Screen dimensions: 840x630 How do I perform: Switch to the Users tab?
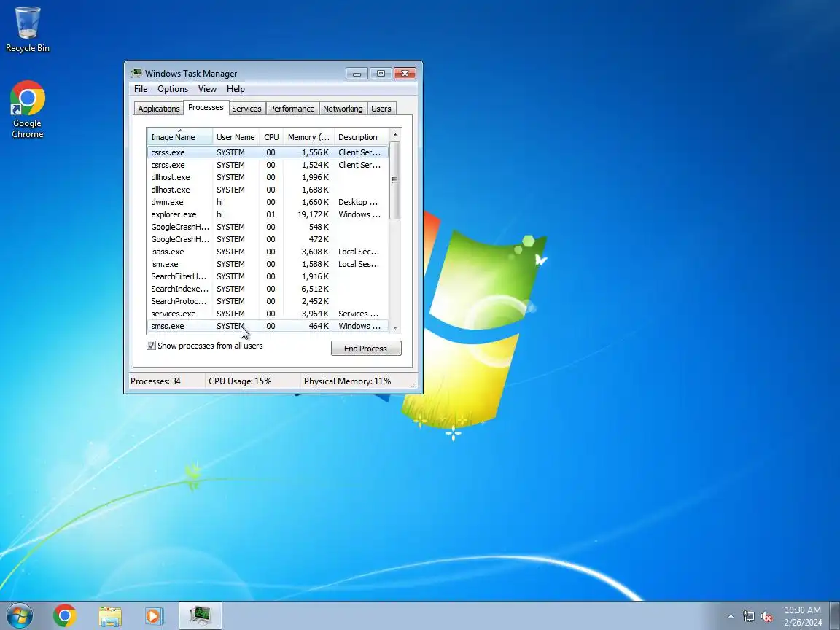pyautogui.click(x=381, y=109)
